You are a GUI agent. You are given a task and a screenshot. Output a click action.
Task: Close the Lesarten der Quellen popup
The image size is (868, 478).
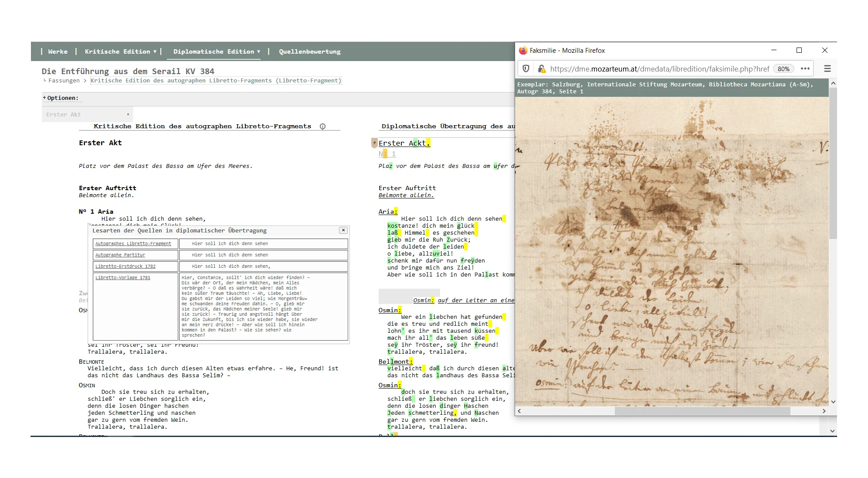pyautogui.click(x=343, y=230)
